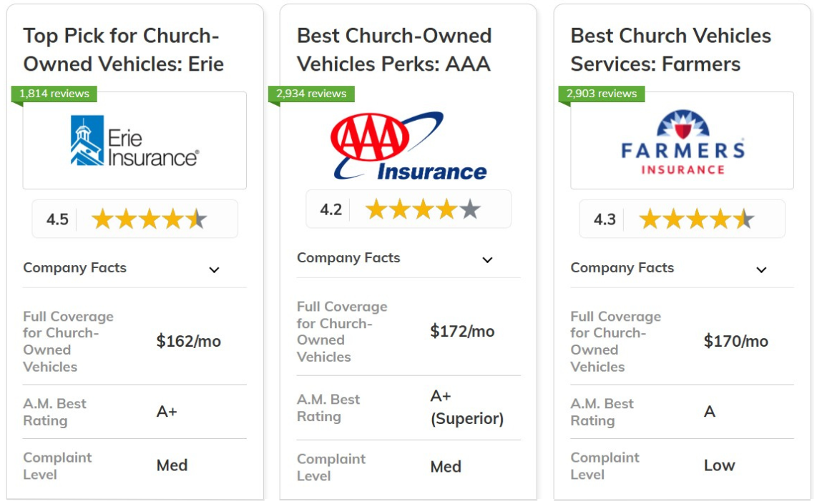
Task: Collapse AAA Company Facts chevron
Action: point(487,260)
